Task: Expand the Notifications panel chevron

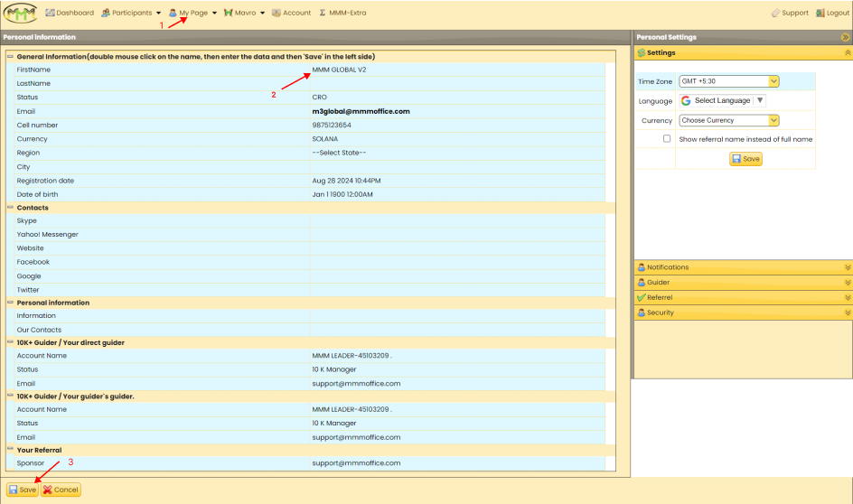Action: coord(847,267)
